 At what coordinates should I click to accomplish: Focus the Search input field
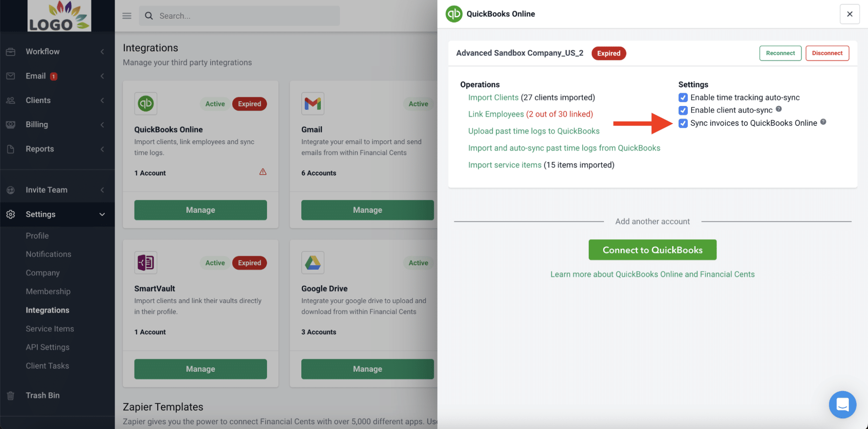coord(239,16)
